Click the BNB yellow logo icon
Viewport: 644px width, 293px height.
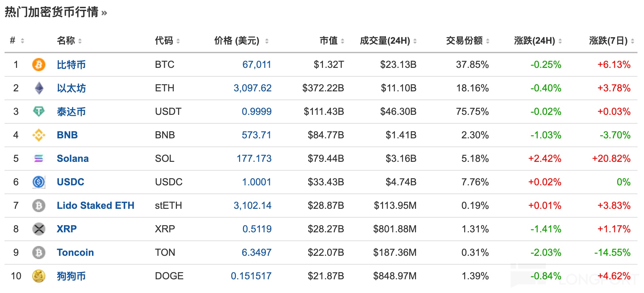coord(39,135)
